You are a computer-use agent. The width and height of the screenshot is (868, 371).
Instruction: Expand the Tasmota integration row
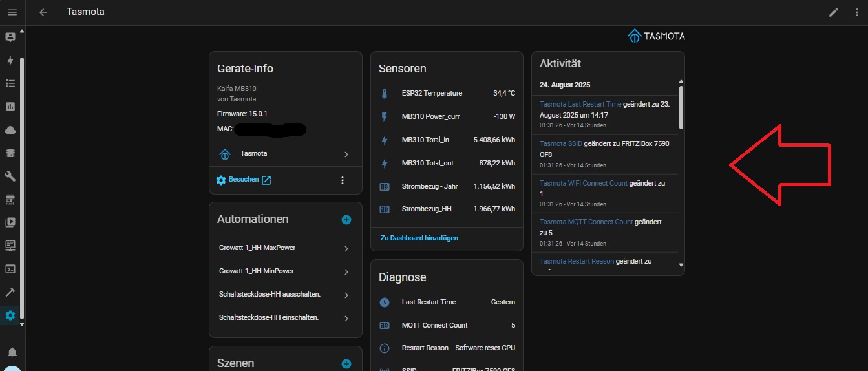[285, 154]
